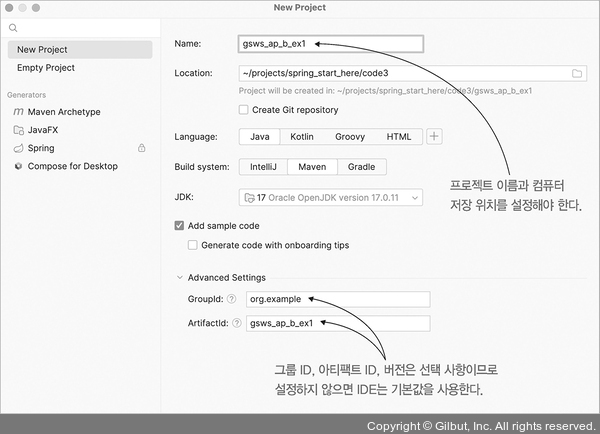Click the project Name input field
This screenshot has width=600, height=434.
click(330, 44)
